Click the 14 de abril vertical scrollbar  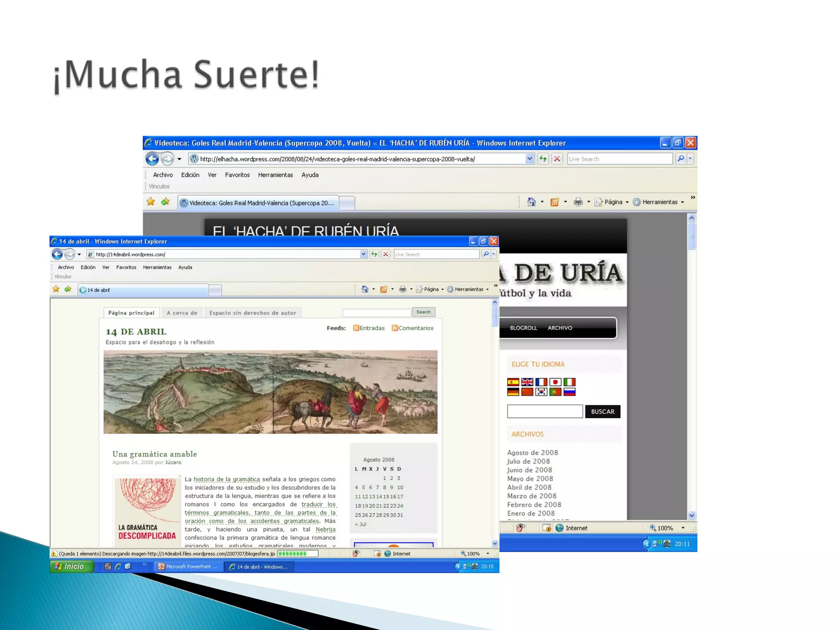[495, 422]
